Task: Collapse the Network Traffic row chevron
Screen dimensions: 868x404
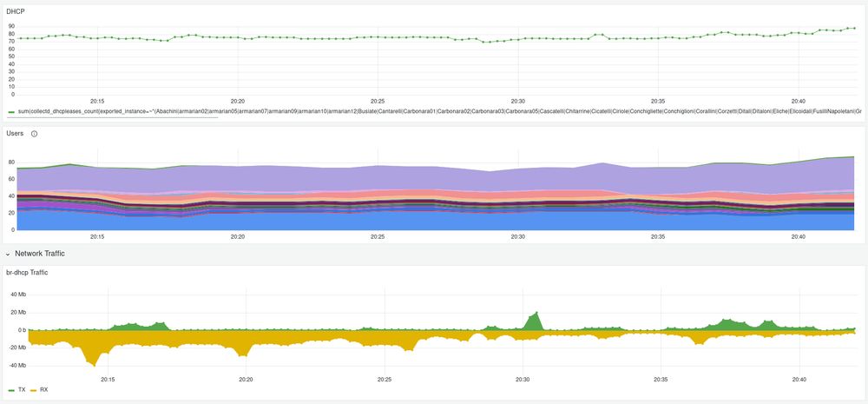Action: [x=8, y=254]
